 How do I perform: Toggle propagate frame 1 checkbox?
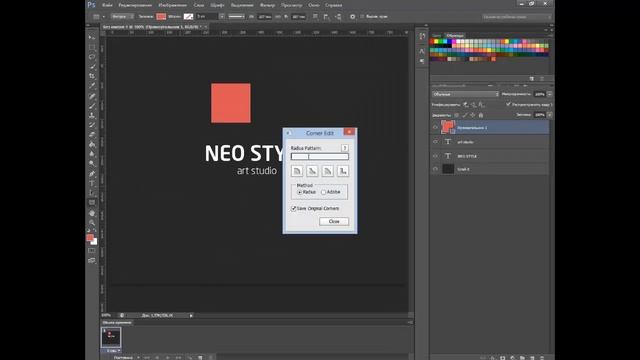[x=508, y=104]
